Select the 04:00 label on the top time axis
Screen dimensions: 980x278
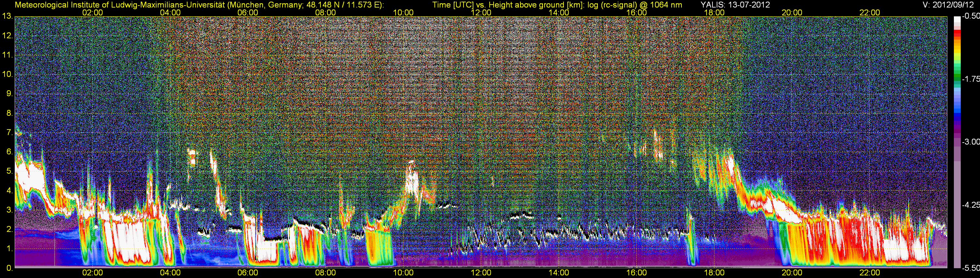coord(170,12)
